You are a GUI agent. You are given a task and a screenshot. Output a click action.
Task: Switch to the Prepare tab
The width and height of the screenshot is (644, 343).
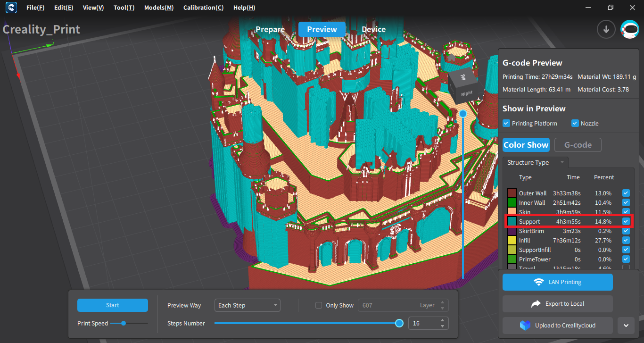point(270,29)
